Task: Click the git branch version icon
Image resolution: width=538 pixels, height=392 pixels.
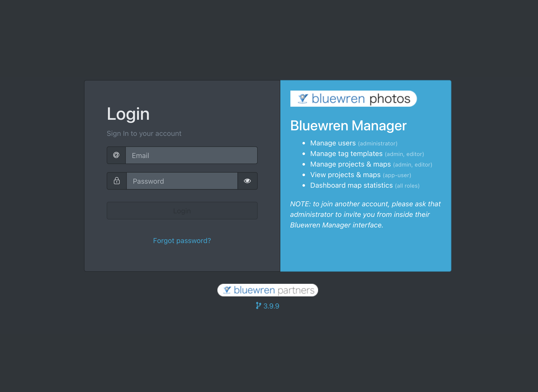Action: (x=258, y=305)
